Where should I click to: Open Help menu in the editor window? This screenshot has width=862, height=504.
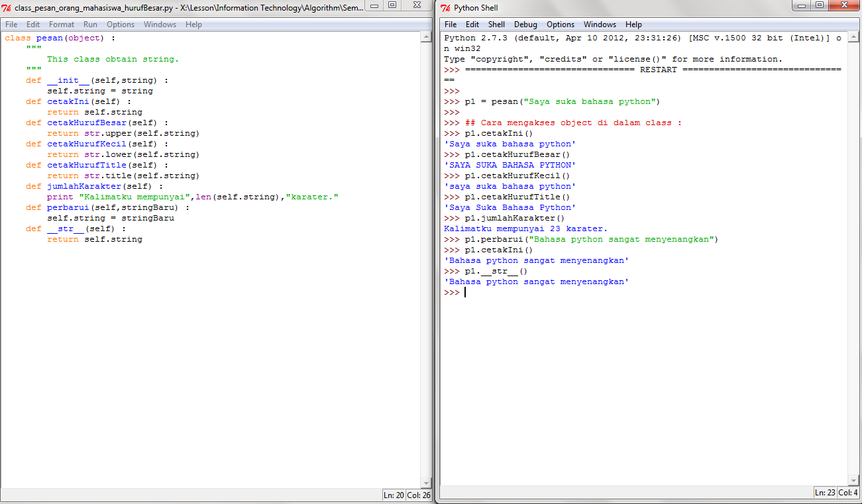coord(193,25)
